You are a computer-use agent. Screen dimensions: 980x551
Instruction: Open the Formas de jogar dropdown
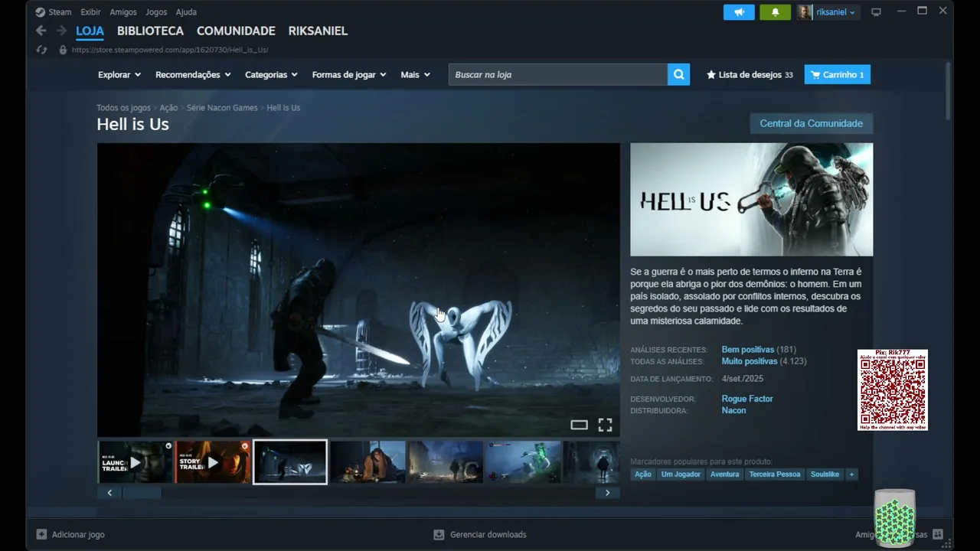click(x=349, y=75)
